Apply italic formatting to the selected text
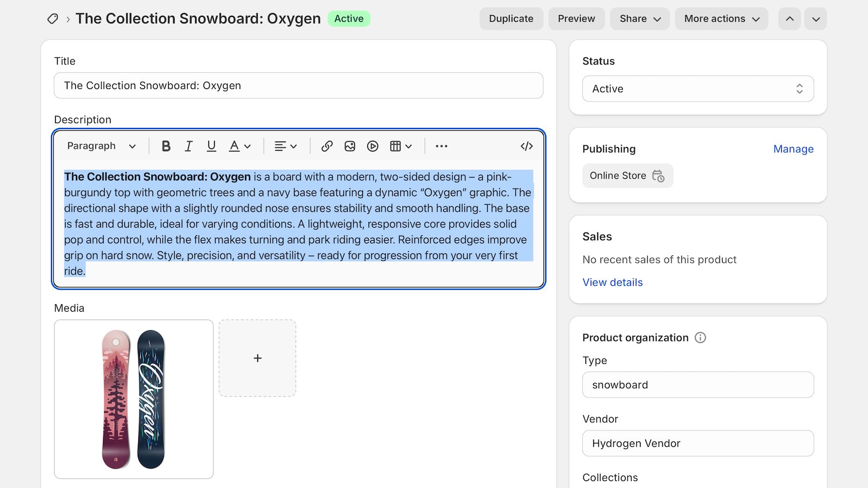 point(188,146)
